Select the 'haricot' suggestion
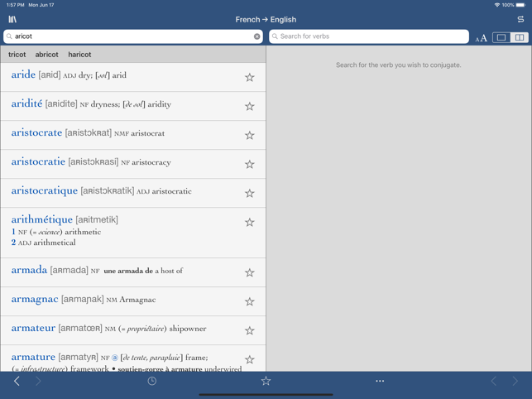This screenshot has width=532, height=399. point(79,55)
